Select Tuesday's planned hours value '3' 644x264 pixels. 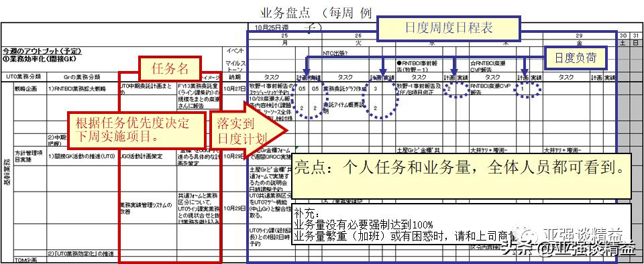point(376,88)
